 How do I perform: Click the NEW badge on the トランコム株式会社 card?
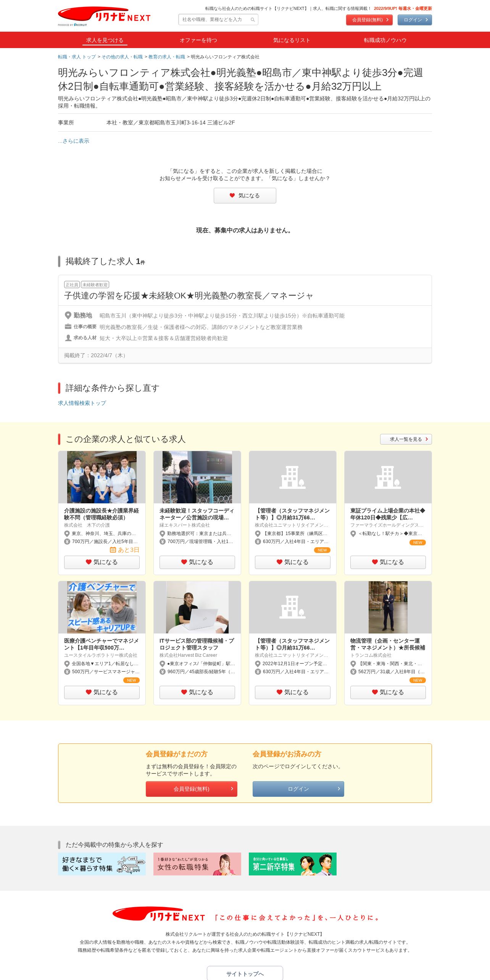[x=417, y=680]
